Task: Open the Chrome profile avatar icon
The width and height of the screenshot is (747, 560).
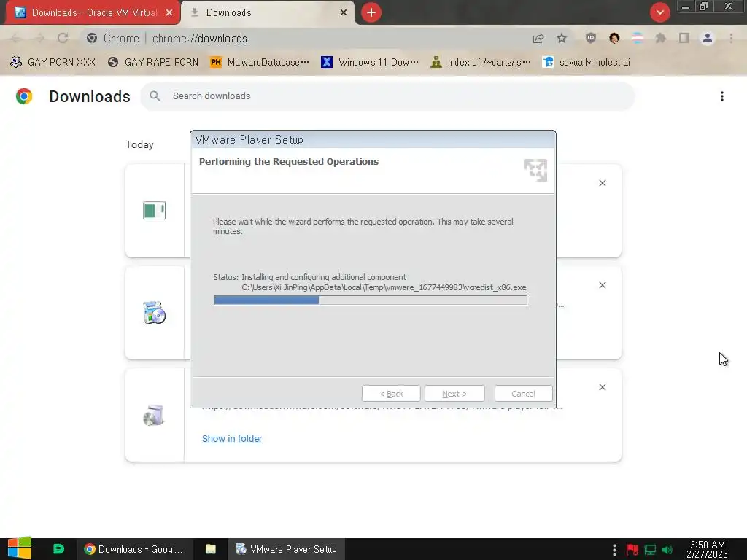Action: coord(708,38)
